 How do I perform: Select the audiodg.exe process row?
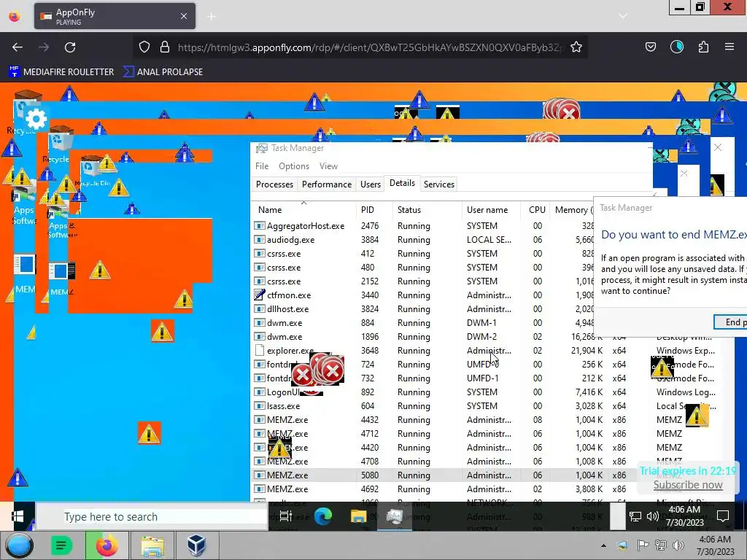point(424,239)
